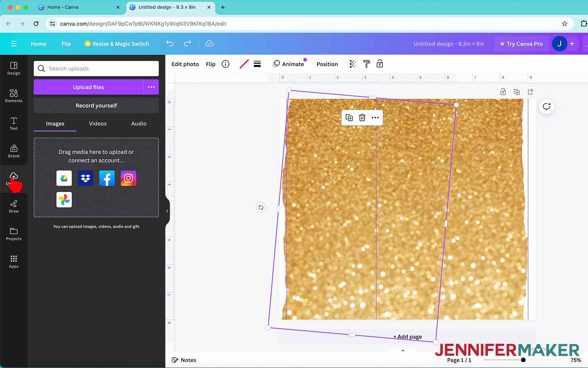This screenshot has height=368, width=588.
Task: Open the hamburger main menu
Action: 14,44
